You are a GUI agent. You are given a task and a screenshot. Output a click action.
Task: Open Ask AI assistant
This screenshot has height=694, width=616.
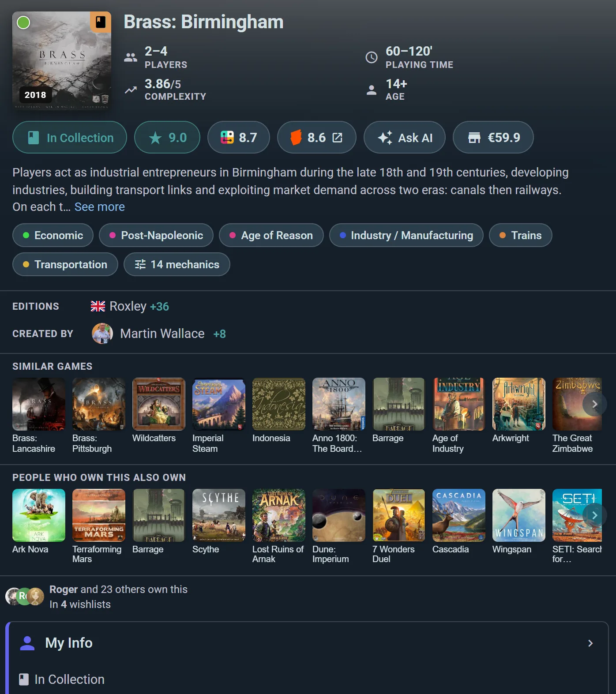[x=405, y=138]
